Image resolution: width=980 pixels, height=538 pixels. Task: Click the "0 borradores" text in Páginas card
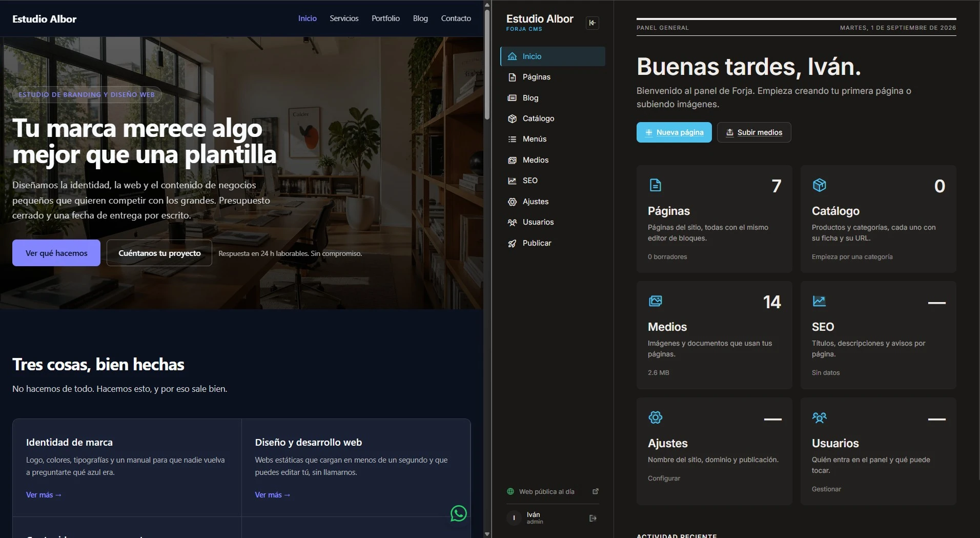click(x=667, y=256)
